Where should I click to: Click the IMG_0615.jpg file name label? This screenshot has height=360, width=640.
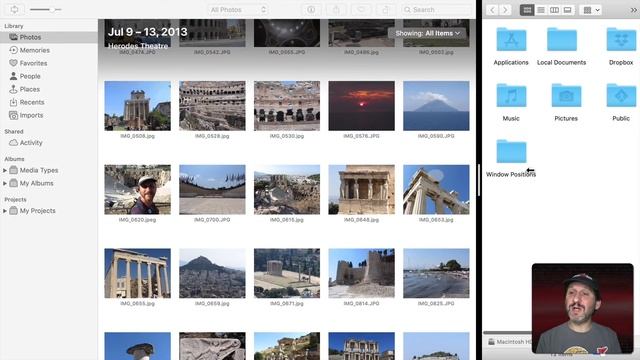pos(287,220)
